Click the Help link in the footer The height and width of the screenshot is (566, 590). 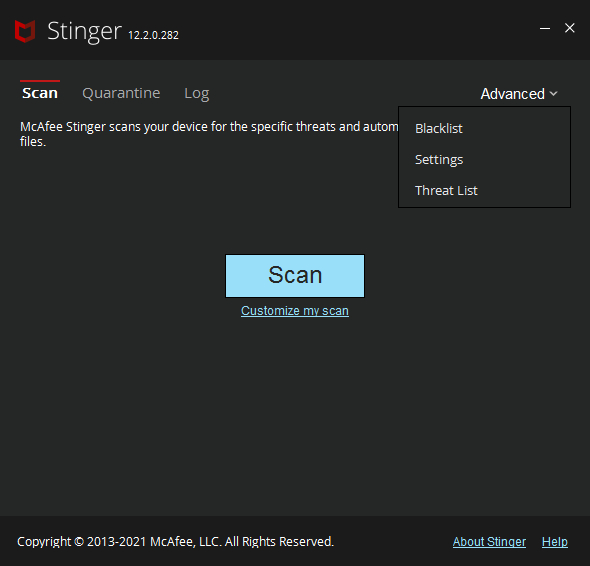(555, 542)
